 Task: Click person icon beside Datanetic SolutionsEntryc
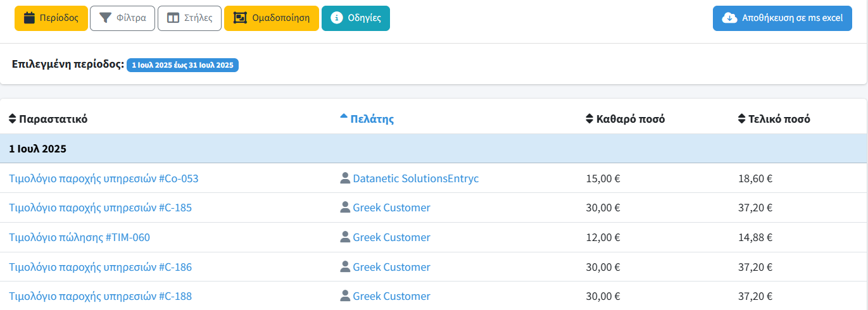click(x=345, y=178)
